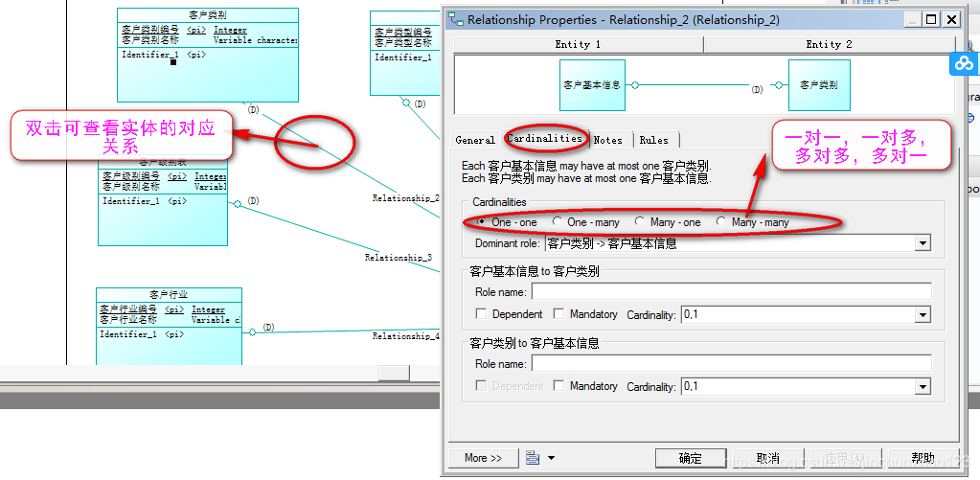Click the 客户级别名称 attribute text
The image size is (980, 480).
pos(131,186)
